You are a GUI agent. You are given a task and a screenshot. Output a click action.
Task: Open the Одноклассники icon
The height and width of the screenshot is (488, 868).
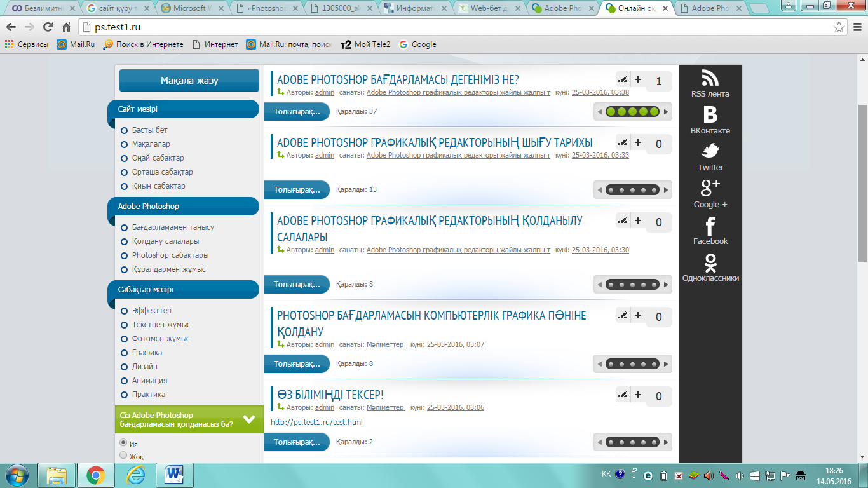click(710, 262)
